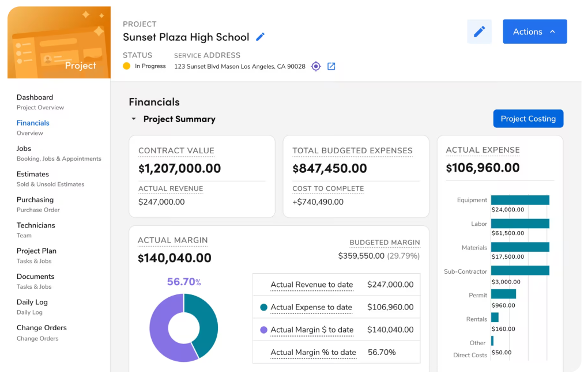
Task: Click the Project Costing button
Action: (528, 119)
